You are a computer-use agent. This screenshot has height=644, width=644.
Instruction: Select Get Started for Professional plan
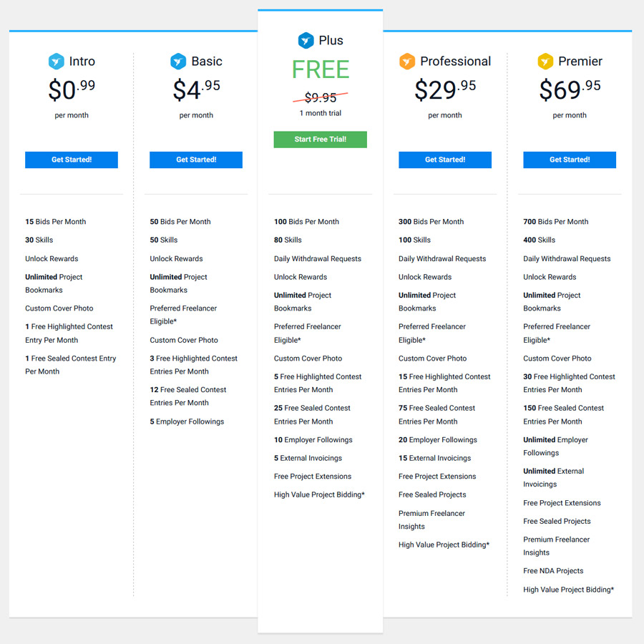445,160
